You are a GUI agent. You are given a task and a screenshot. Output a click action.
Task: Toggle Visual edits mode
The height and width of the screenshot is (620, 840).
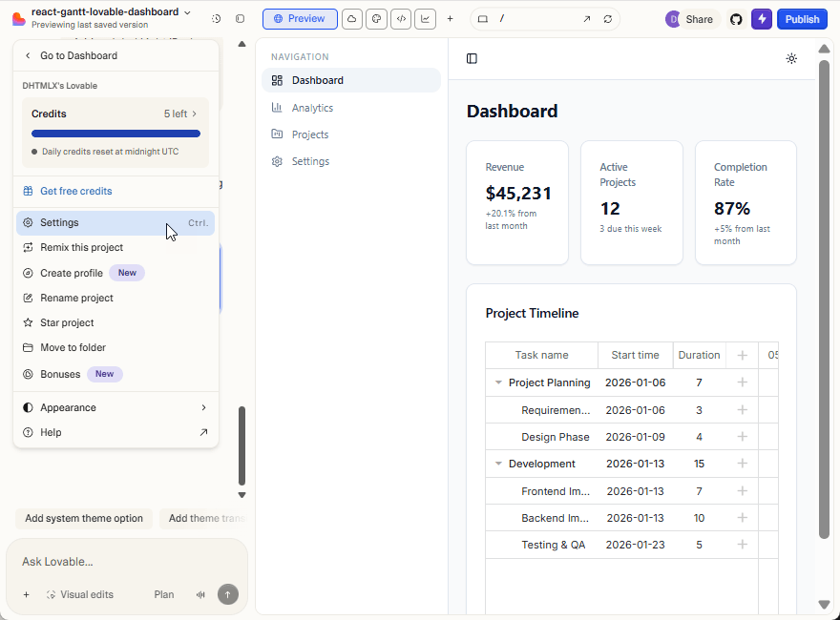(78, 594)
